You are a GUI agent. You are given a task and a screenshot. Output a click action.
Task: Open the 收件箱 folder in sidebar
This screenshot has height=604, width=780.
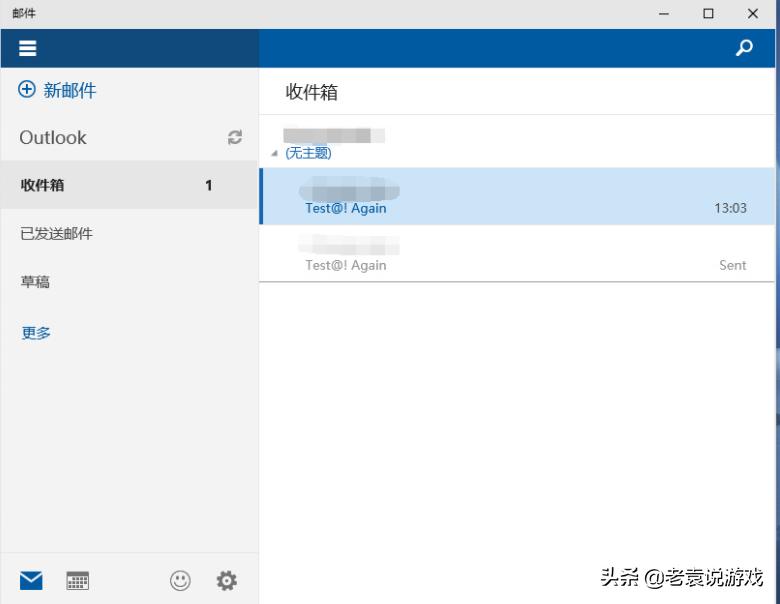coord(129,185)
